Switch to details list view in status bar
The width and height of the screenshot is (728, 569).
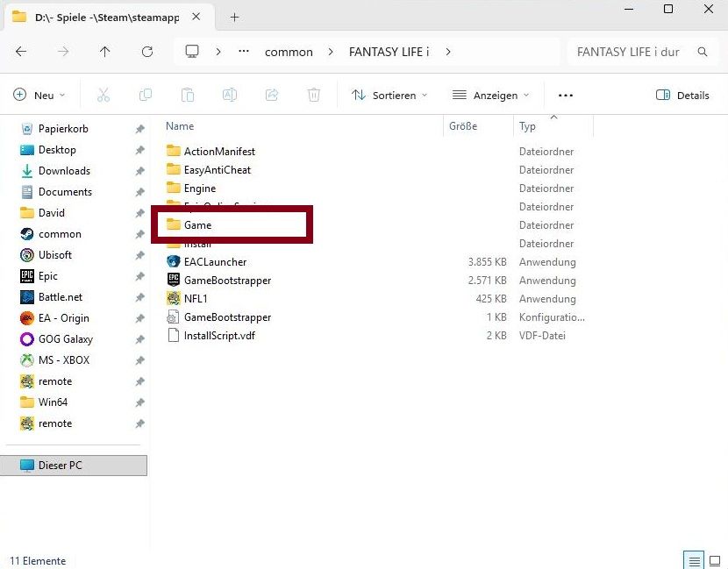pyautogui.click(x=694, y=561)
